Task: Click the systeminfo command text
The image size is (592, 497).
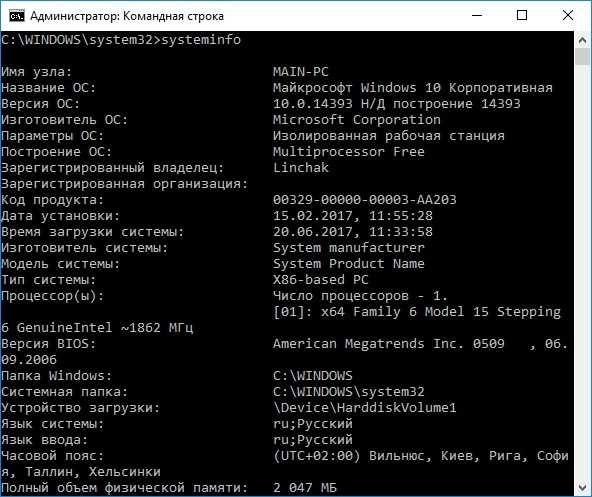Action: pos(201,40)
